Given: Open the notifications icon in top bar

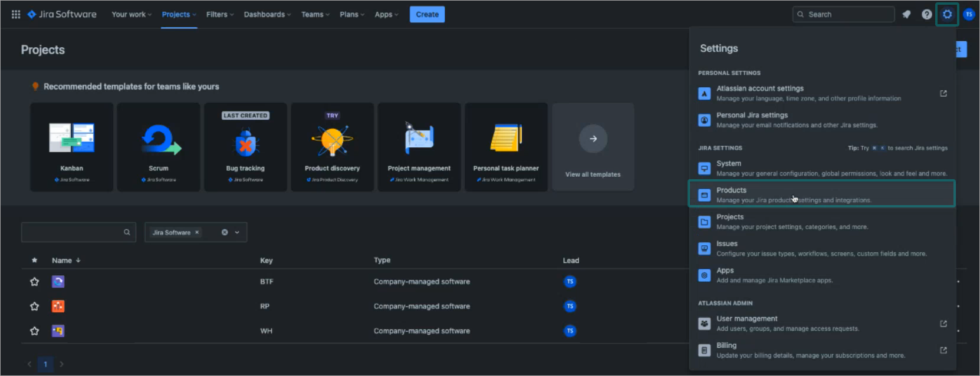Looking at the screenshot, I should pyautogui.click(x=906, y=14).
